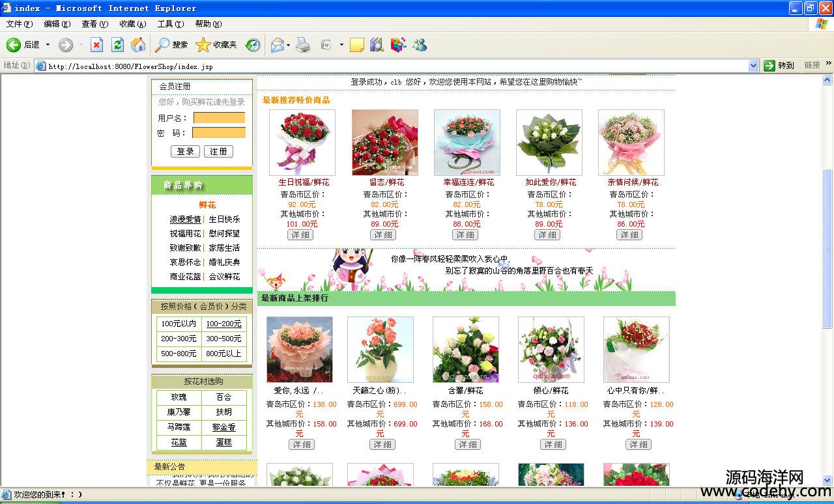
Task: Click the IE icon in title bar
Action: point(7,8)
